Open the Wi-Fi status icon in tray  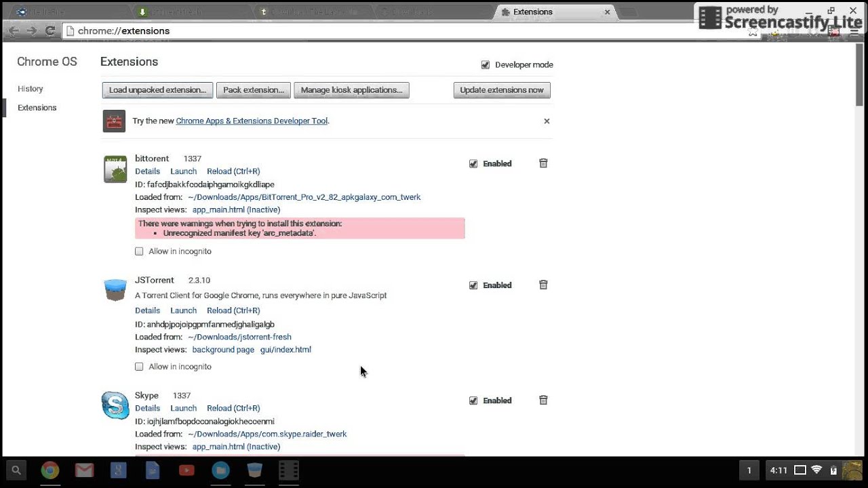(816, 470)
